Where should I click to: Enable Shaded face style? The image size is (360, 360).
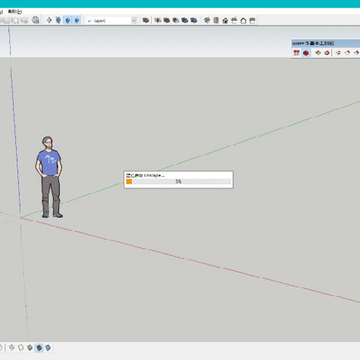click(x=30, y=348)
